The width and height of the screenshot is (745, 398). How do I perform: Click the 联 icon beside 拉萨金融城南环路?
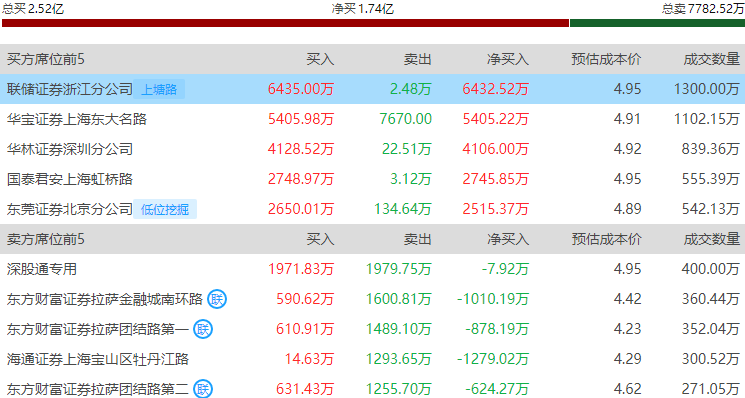[217, 299]
